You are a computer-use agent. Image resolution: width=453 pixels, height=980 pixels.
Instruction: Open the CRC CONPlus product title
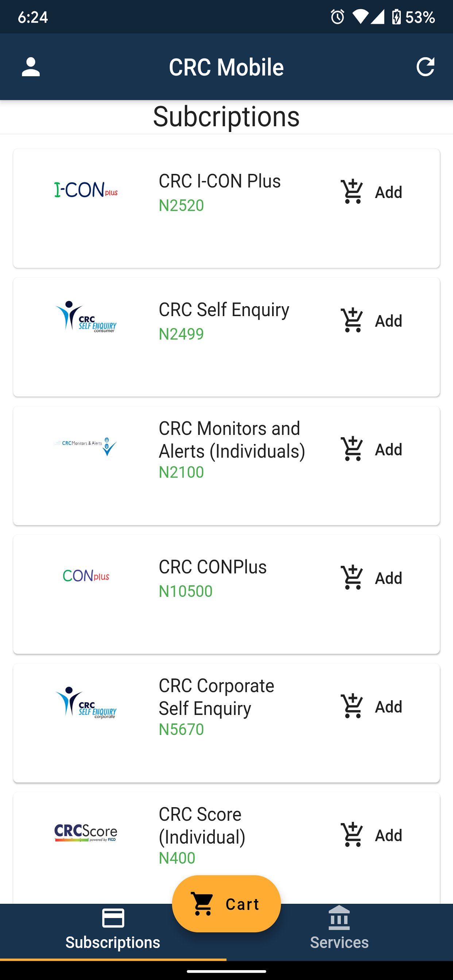pyautogui.click(x=212, y=567)
